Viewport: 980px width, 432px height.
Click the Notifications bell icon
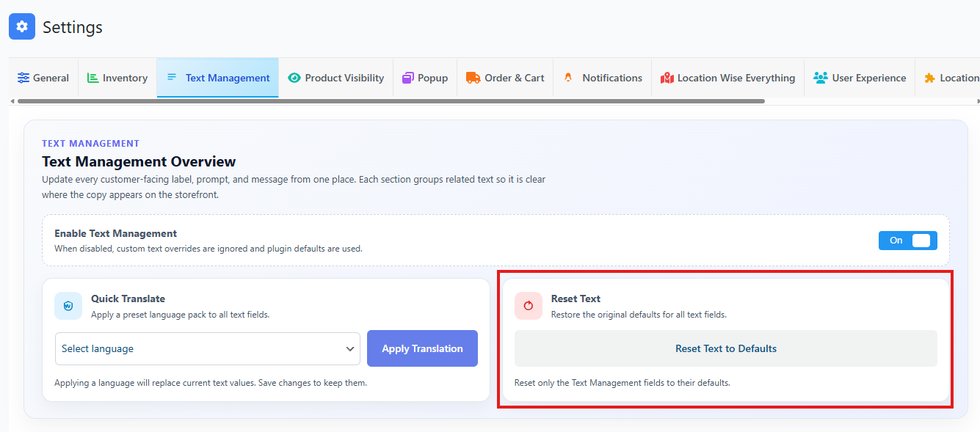click(x=568, y=77)
